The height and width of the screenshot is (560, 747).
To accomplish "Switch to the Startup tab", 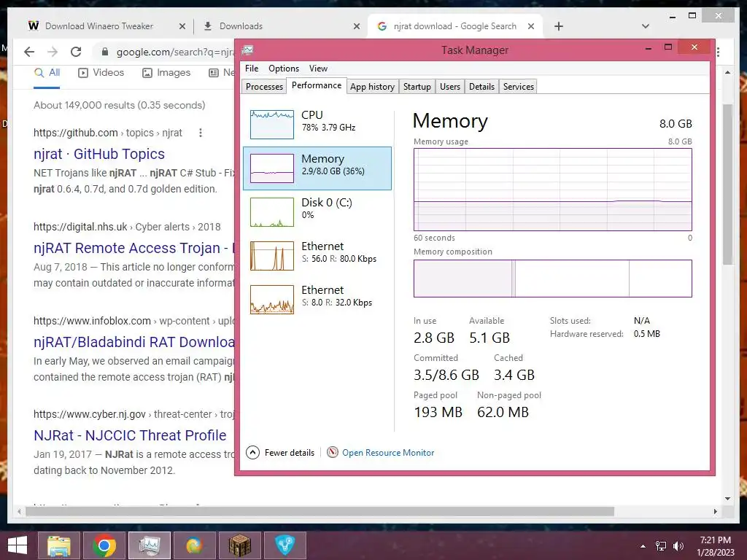I will click(x=417, y=87).
